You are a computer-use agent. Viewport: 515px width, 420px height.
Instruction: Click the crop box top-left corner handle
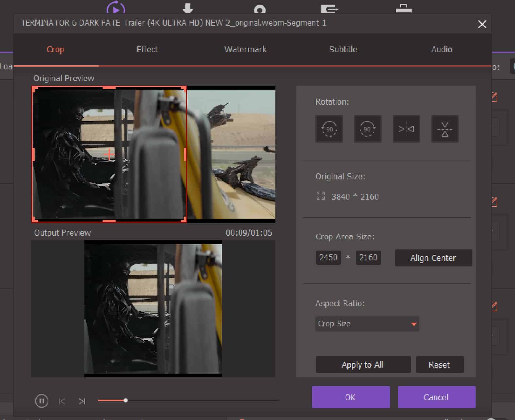34,89
